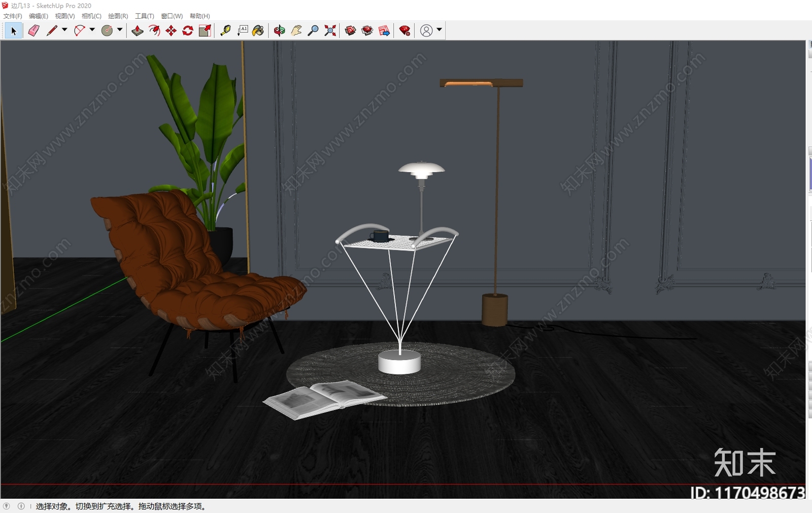The image size is (812, 513).
Task: Open the 工具(T) menu
Action: point(144,16)
